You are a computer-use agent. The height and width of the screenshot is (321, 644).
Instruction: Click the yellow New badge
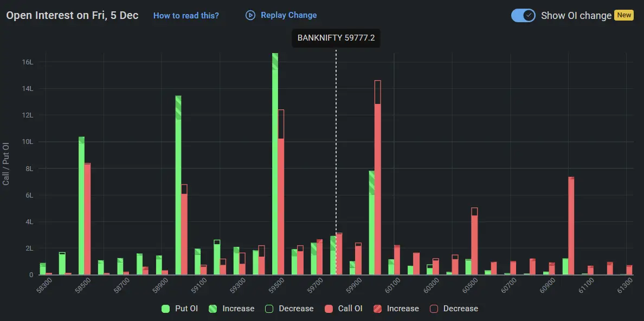(x=624, y=15)
